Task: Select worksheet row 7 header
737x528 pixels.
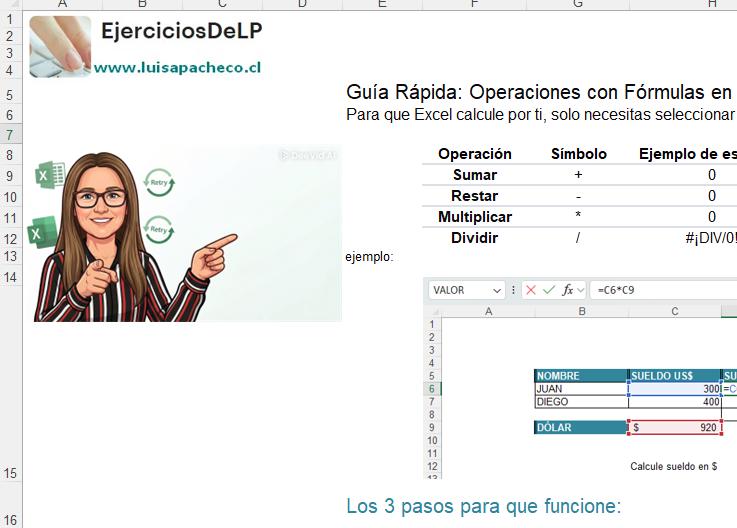Action: (10, 135)
